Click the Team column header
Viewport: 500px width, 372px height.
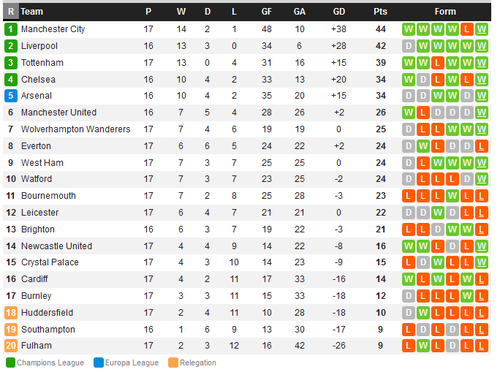click(32, 12)
